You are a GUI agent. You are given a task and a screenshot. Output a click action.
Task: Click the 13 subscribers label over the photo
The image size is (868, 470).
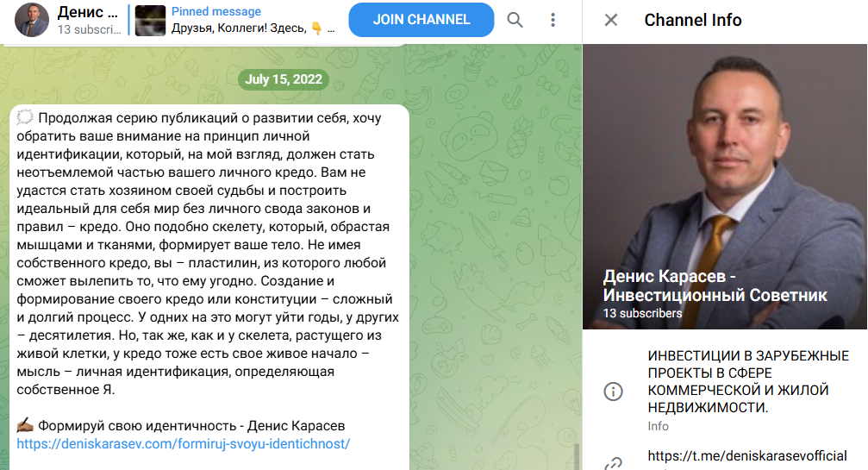pos(642,313)
